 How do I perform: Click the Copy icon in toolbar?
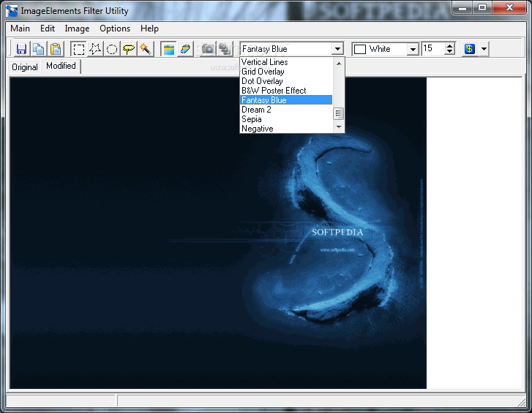click(38, 49)
